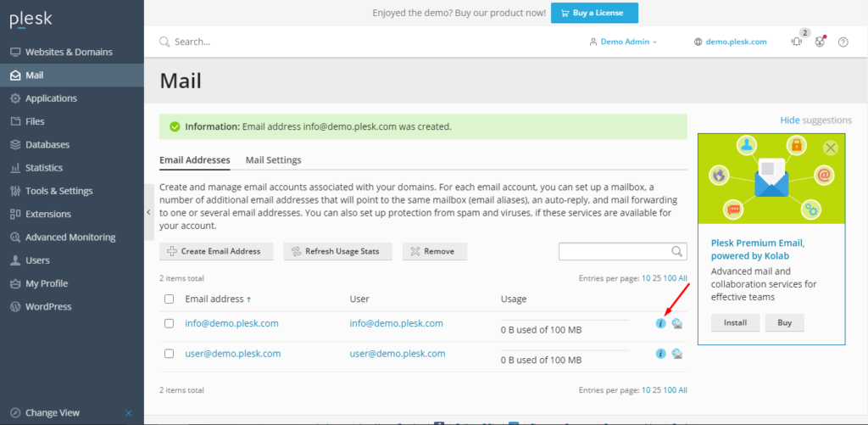Click the Install button for Premium Email
868x425 pixels.
click(735, 322)
